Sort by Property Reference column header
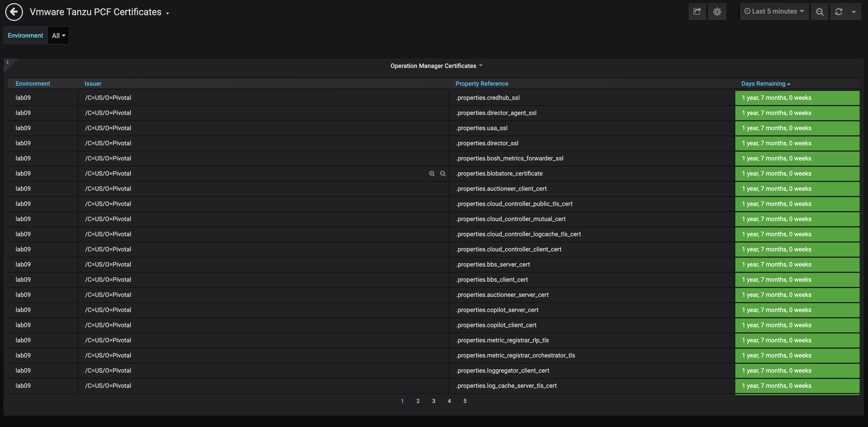The width and height of the screenshot is (868, 427). [482, 84]
